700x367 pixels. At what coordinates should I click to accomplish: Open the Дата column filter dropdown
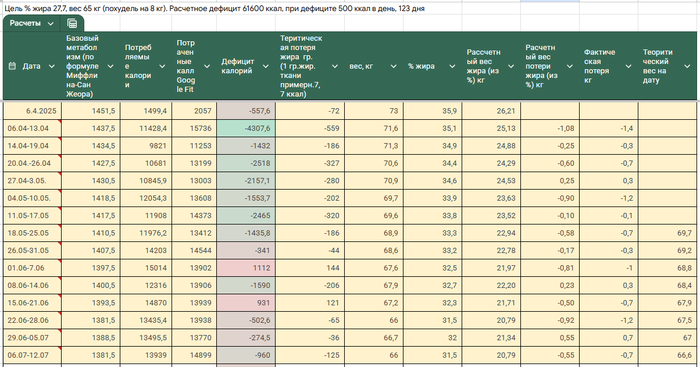(x=52, y=66)
